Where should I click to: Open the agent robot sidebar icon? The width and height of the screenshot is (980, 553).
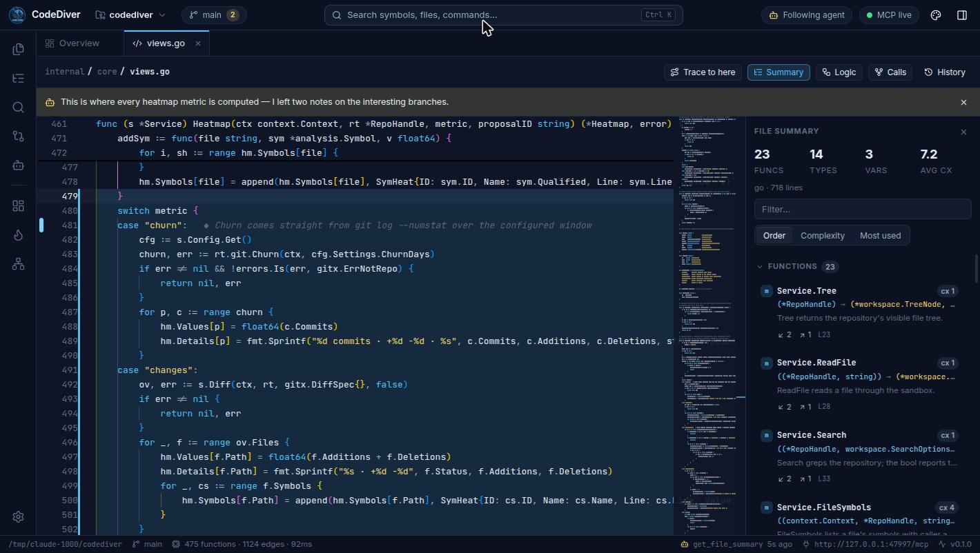point(18,165)
